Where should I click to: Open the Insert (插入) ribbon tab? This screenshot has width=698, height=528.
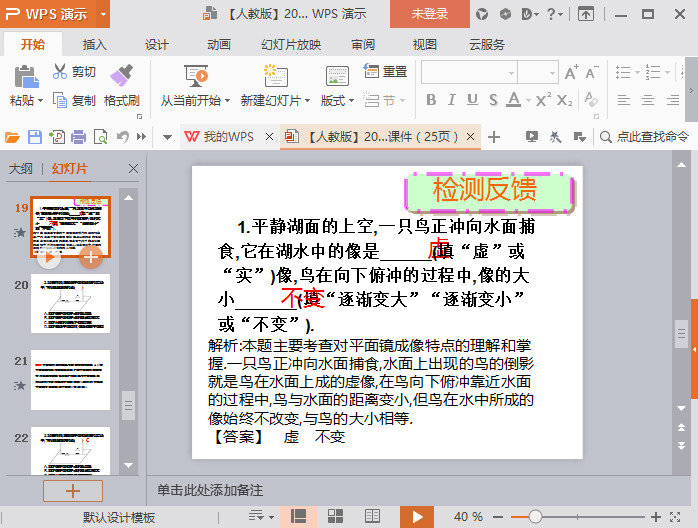click(94, 45)
